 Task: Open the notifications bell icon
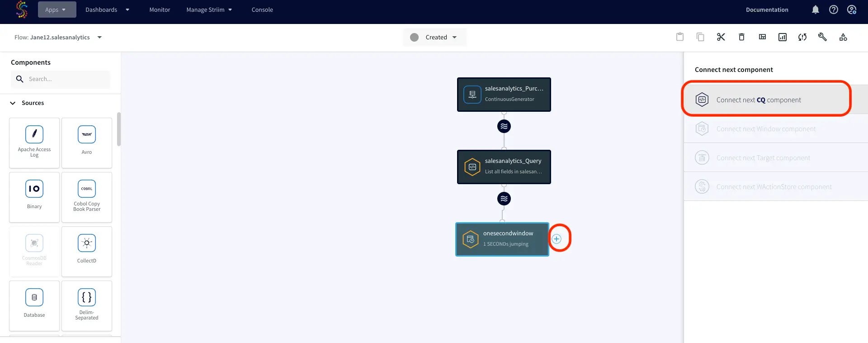(x=815, y=10)
